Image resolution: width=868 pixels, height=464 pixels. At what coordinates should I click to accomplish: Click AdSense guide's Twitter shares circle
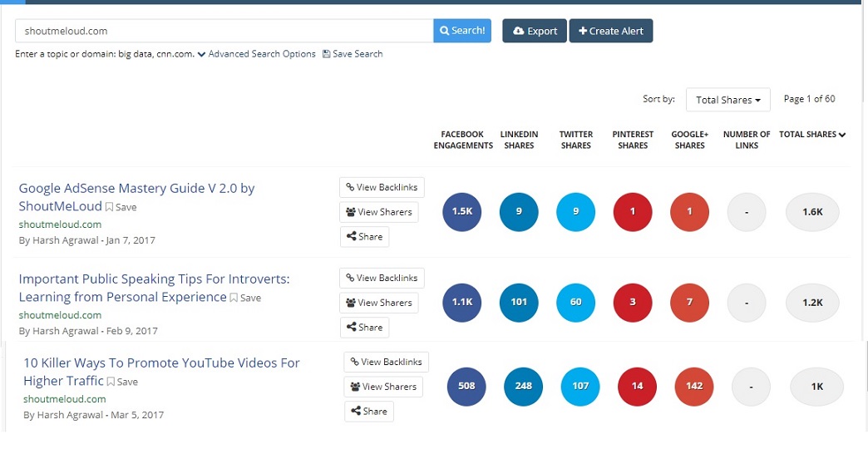tap(575, 211)
